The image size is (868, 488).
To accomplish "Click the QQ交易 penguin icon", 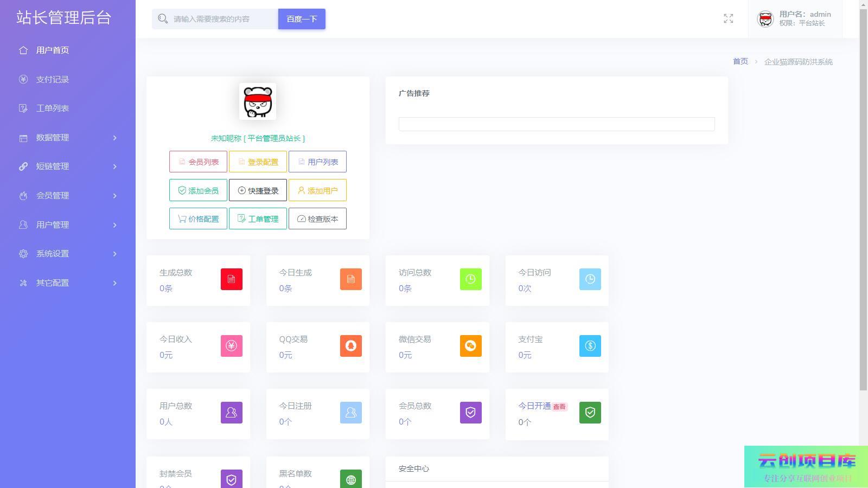I will click(350, 346).
